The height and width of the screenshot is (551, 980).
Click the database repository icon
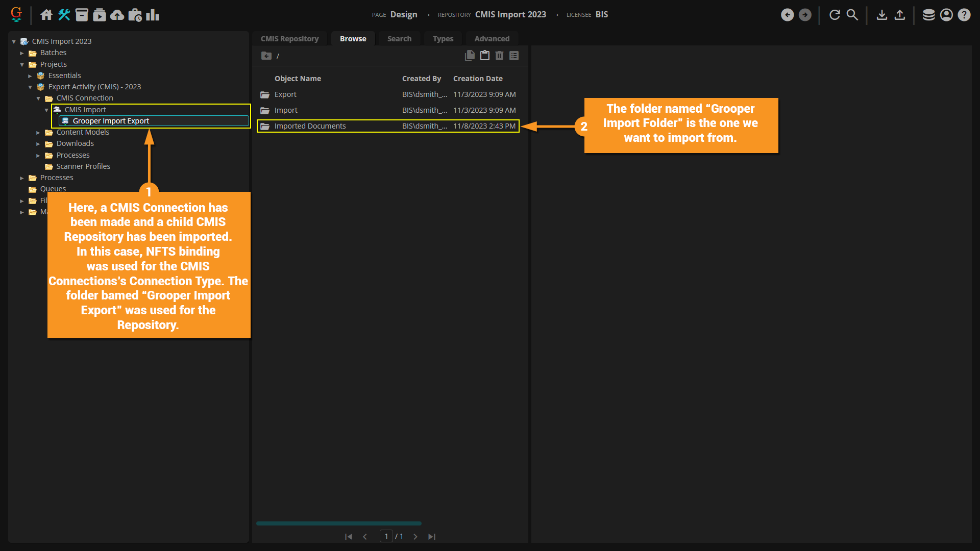[x=928, y=15]
